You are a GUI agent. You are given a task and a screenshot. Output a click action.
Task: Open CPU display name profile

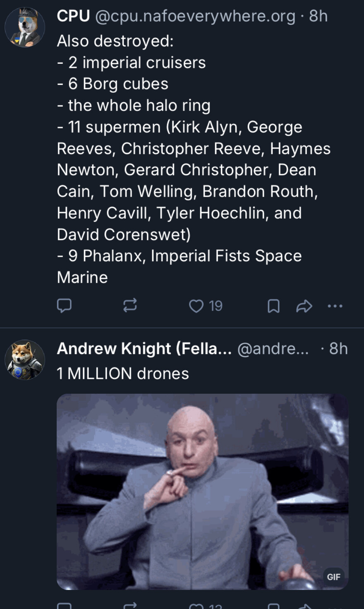click(x=73, y=16)
